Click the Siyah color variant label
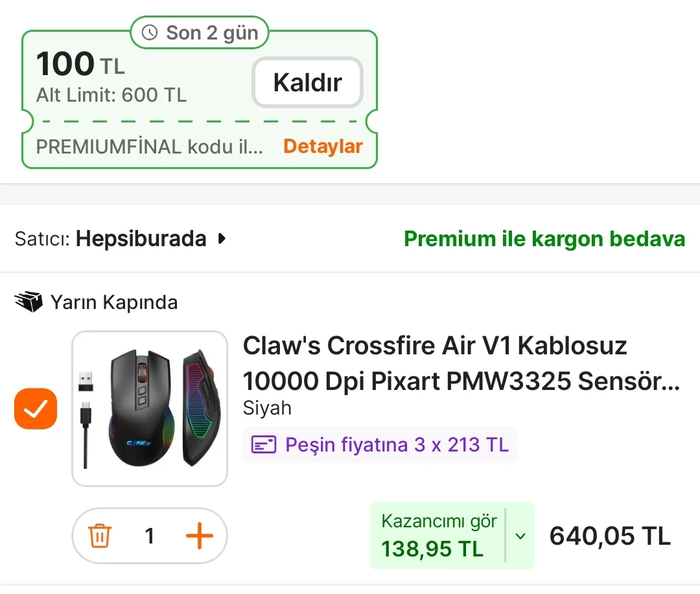Screen dimensions: 700x594 (267, 409)
